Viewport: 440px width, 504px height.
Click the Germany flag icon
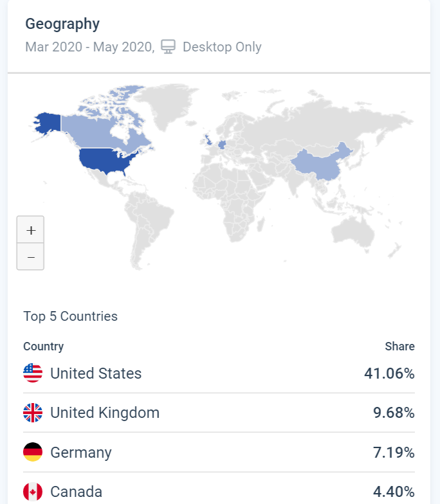pos(33,452)
